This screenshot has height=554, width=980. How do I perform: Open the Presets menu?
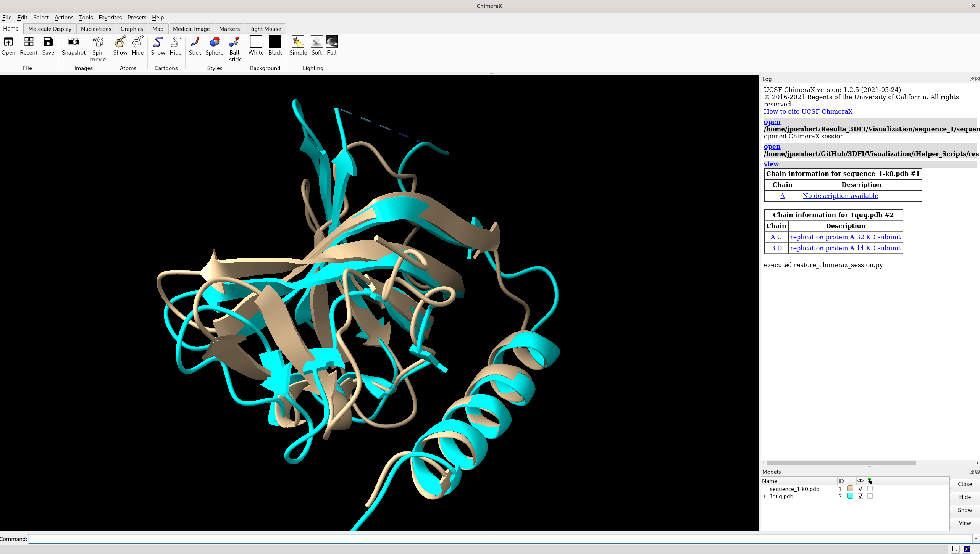(x=137, y=17)
